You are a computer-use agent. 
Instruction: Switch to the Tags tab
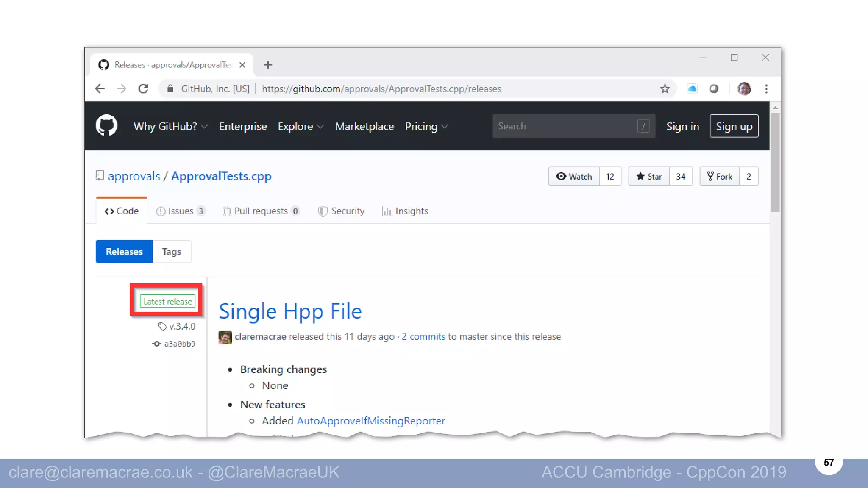point(171,252)
